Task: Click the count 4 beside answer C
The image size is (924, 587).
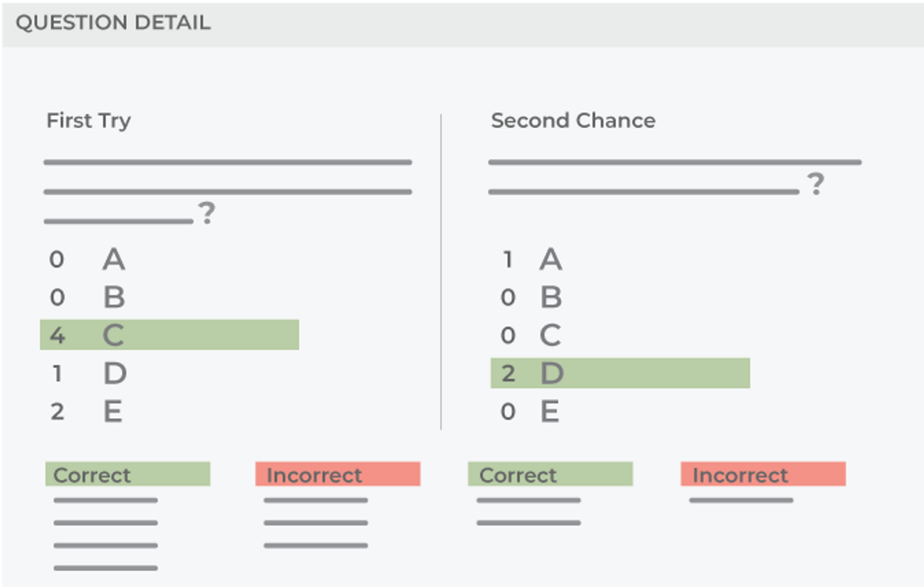Action: pos(57,335)
